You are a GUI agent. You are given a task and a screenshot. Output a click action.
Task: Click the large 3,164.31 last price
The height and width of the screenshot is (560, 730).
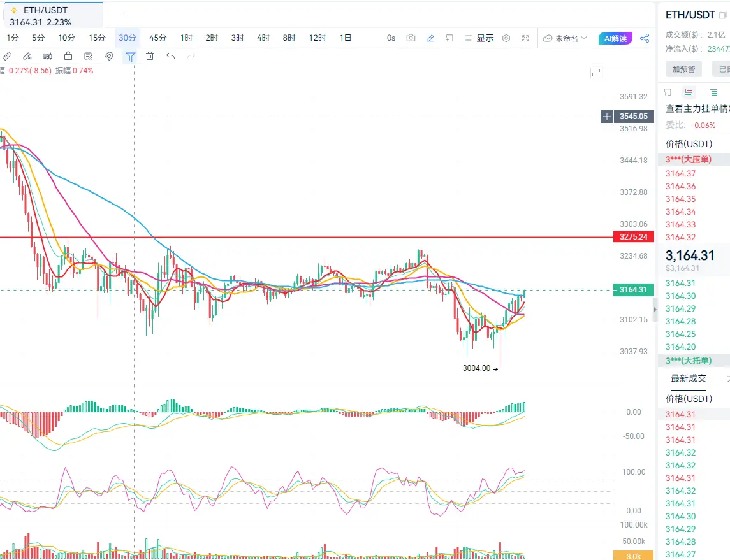(x=689, y=255)
